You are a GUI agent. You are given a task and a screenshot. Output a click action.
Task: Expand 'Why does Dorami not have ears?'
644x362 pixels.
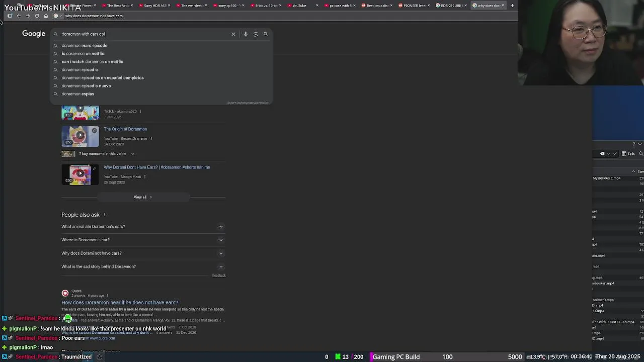coord(142,253)
